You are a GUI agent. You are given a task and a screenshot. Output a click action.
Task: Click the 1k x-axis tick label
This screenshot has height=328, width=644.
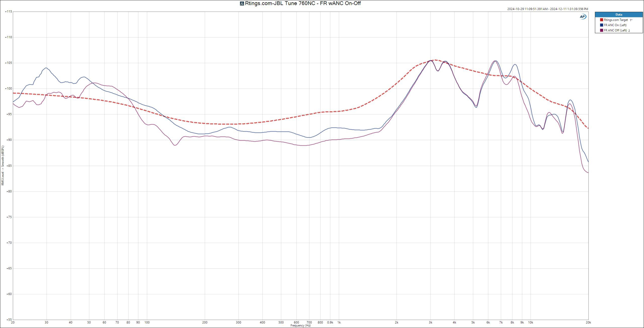[339, 322]
